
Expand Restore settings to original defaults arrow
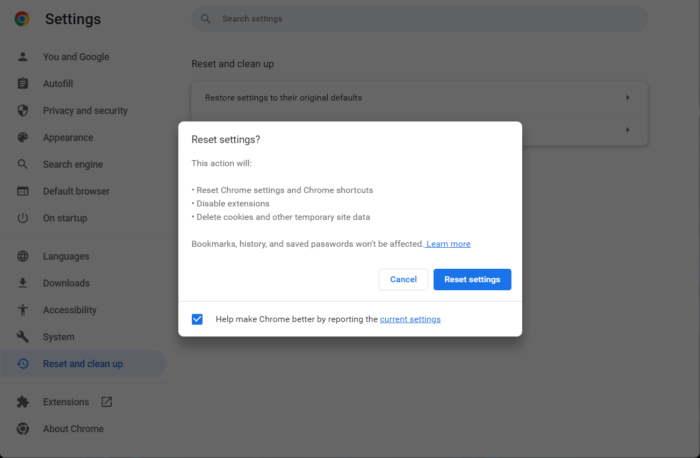[627, 98]
